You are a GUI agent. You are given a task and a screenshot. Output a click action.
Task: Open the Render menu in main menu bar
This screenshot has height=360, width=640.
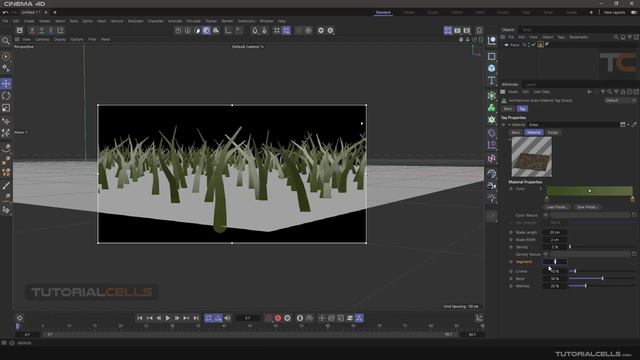tap(227, 21)
